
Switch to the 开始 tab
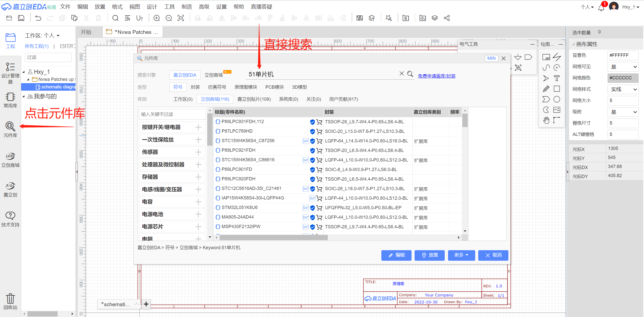(x=86, y=32)
